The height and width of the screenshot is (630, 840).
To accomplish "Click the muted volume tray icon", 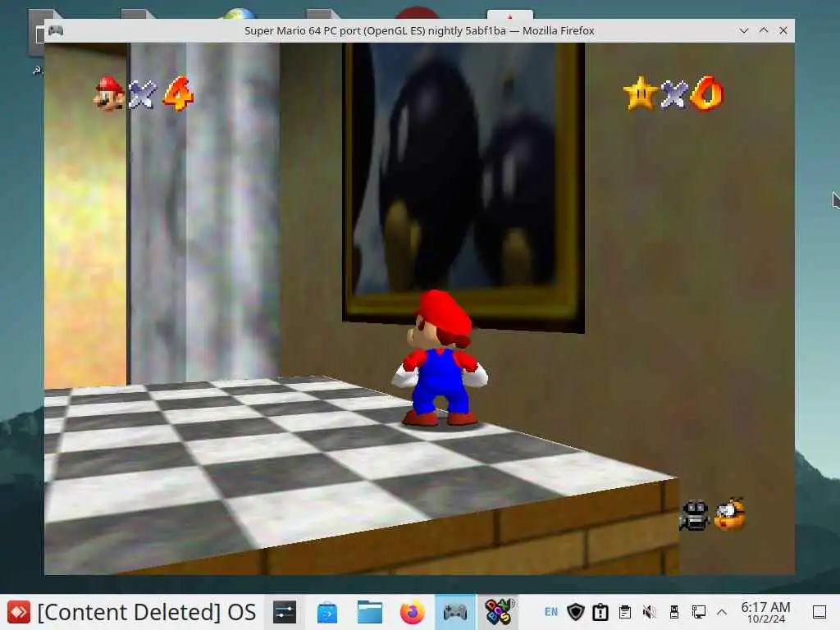I will click(x=650, y=612).
